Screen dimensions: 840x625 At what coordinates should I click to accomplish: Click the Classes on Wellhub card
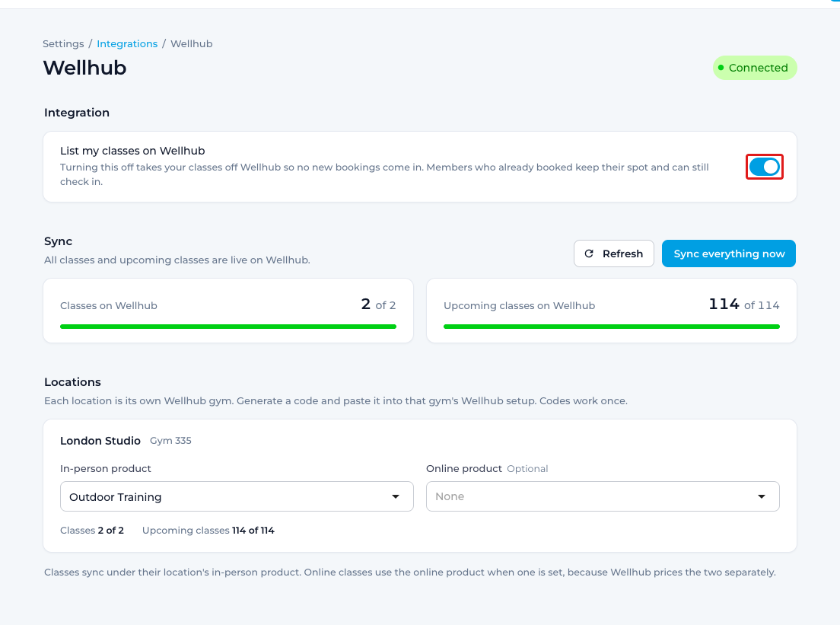tap(228, 311)
